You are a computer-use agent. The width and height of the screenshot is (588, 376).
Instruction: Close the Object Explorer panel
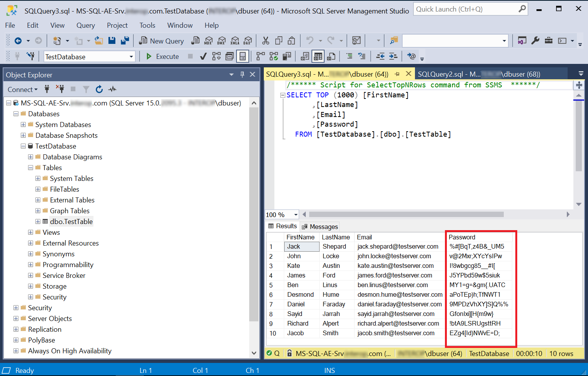(x=252, y=74)
